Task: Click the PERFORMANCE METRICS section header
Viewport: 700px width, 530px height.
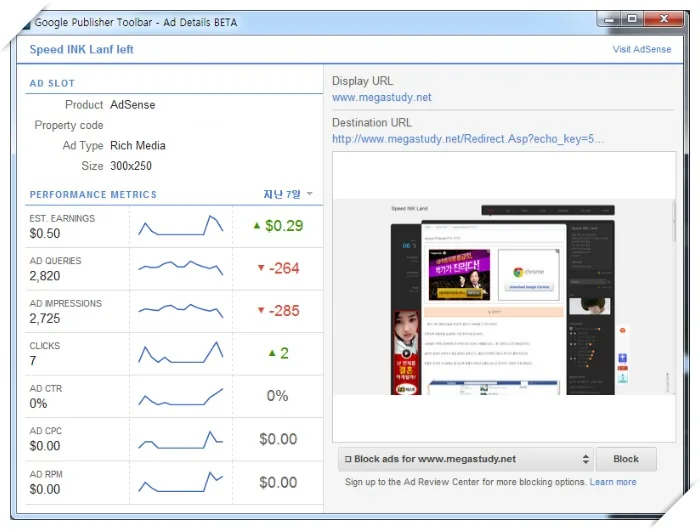Action: click(93, 195)
